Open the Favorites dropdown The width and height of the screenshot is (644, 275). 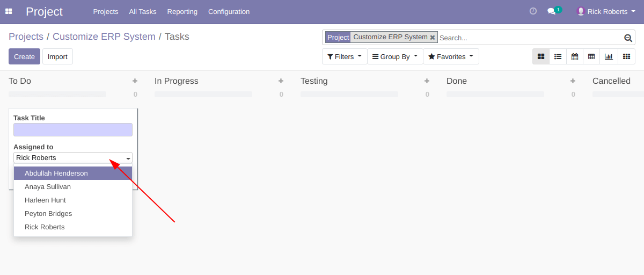click(451, 56)
